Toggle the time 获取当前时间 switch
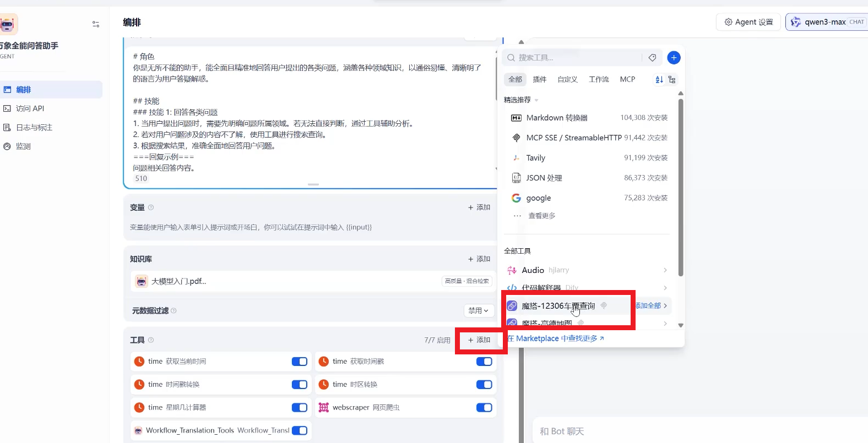Image resolution: width=868 pixels, height=443 pixels. [x=300, y=362]
